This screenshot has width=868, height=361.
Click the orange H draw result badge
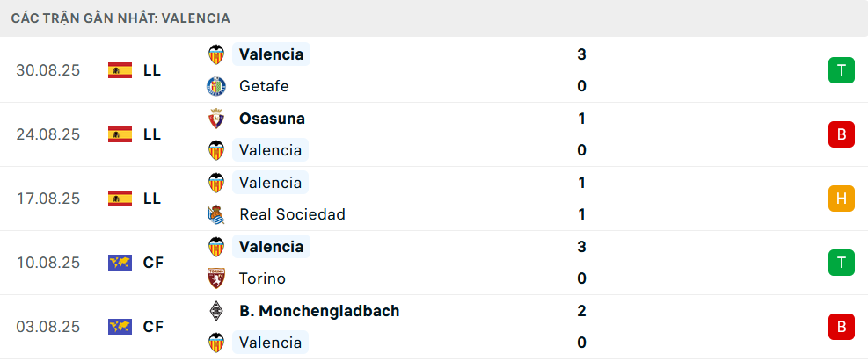coord(841,199)
